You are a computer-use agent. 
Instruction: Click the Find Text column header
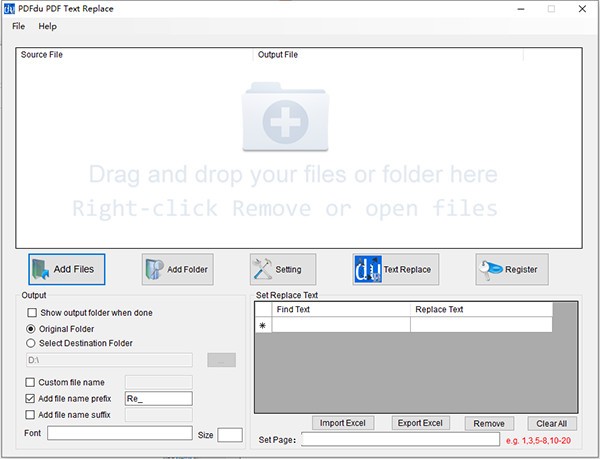(x=341, y=309)
